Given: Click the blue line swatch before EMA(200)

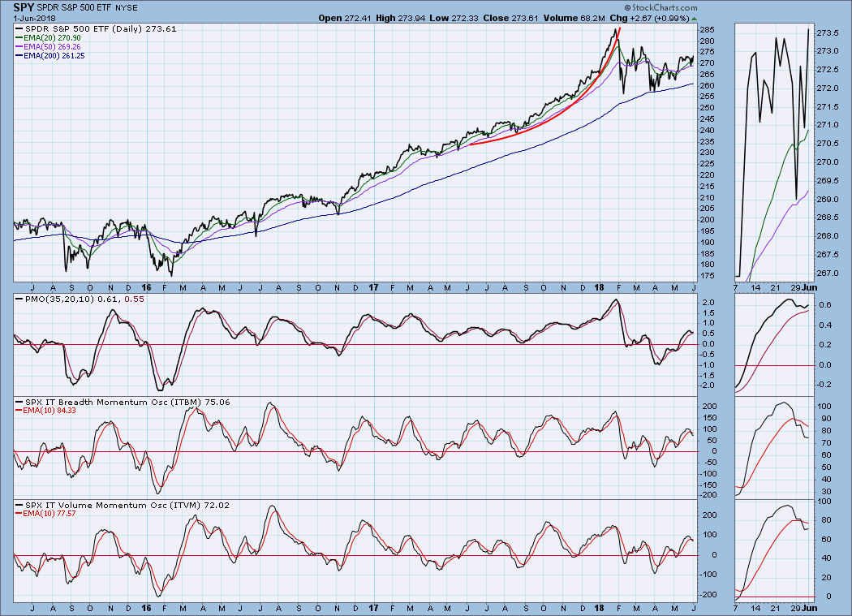Looking at the screenshot, I should pyautogui.click(x=19, y=55).
